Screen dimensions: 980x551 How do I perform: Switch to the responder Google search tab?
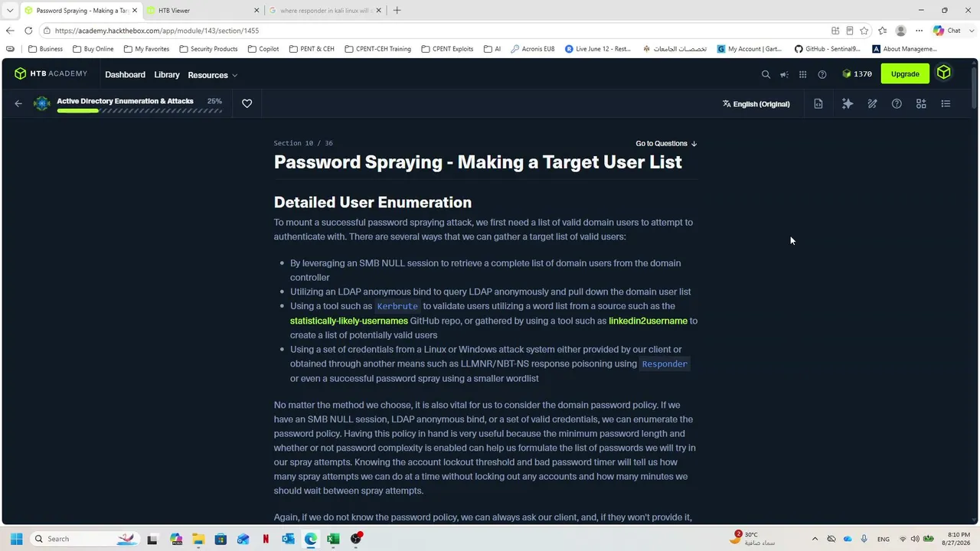click(x=326, y=11)
